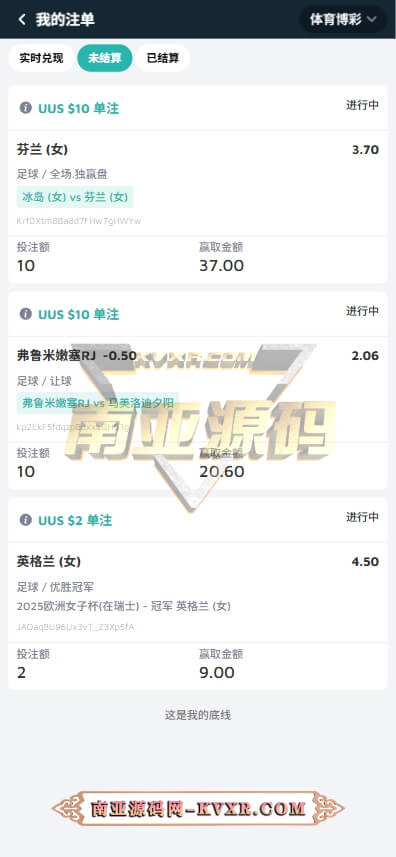The width and height of the screenshot is (396, 857).
Task: Click the chevron next to 体育博彩
Action: click(x=372, y=19)
